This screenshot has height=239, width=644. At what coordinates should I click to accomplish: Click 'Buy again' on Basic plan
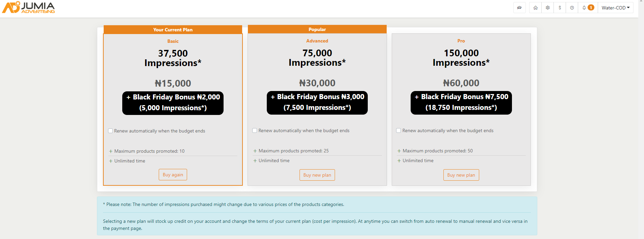tap(173, 175)
